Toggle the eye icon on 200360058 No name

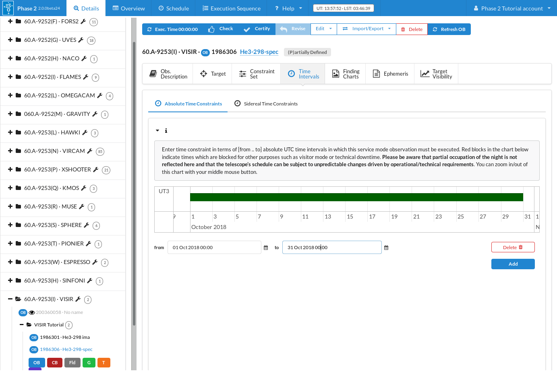[x=32, y=312]
